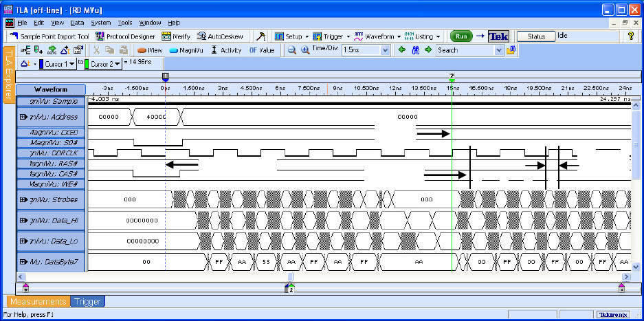Click the help question mark icon
This screenshot has width=644, height=321.
(x=631, y=36)
